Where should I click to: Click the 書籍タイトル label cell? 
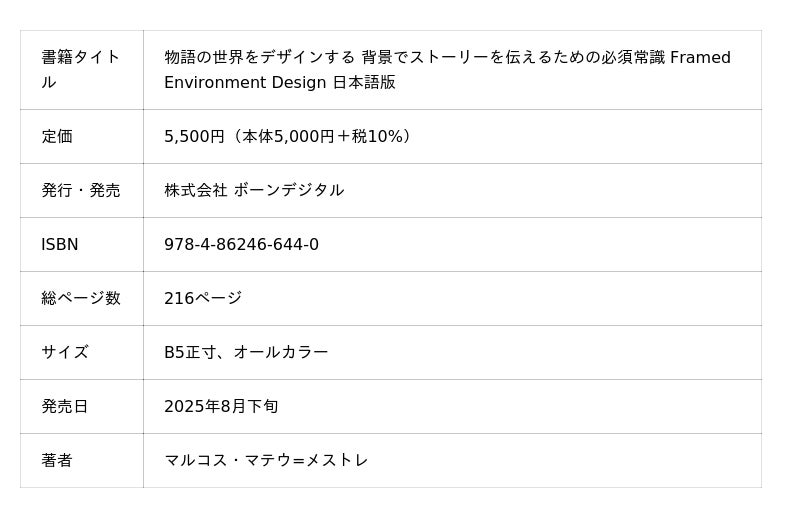(82, 70)
